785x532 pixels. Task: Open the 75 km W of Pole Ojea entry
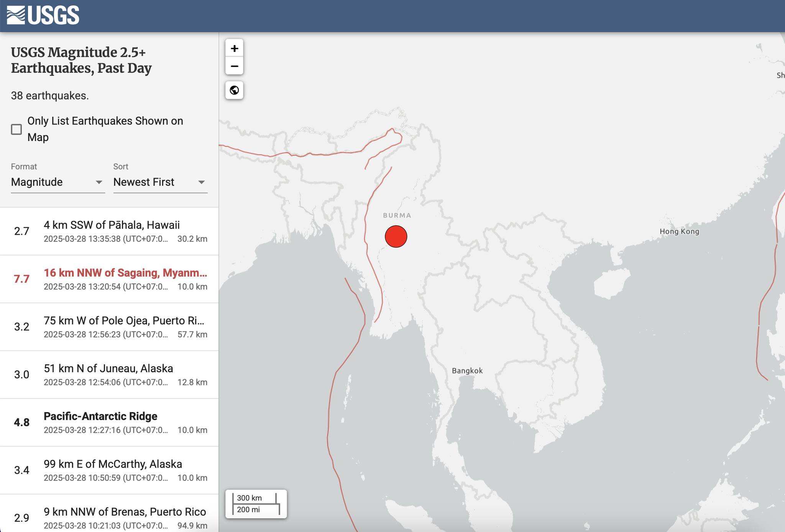click(x=109, y=327)
